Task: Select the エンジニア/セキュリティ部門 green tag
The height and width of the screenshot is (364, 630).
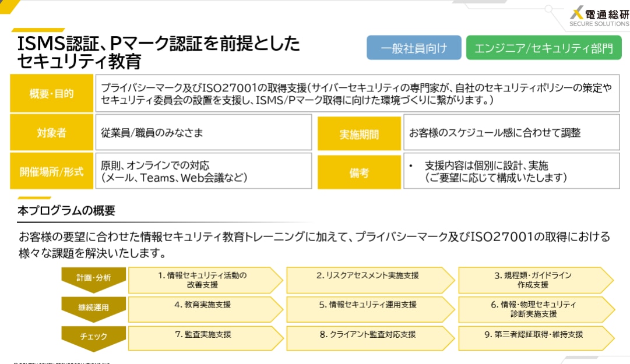Action: [x=544, y=48]
